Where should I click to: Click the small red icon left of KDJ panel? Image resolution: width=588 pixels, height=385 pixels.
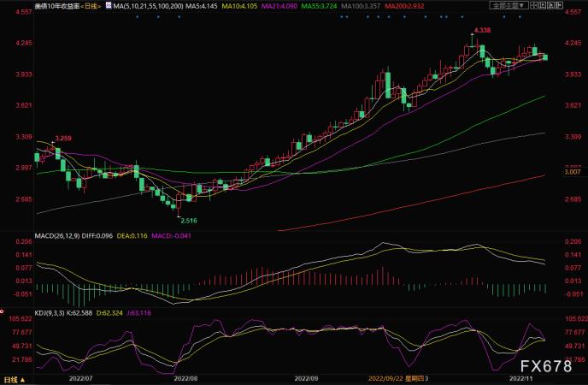(x=2, y=311)
